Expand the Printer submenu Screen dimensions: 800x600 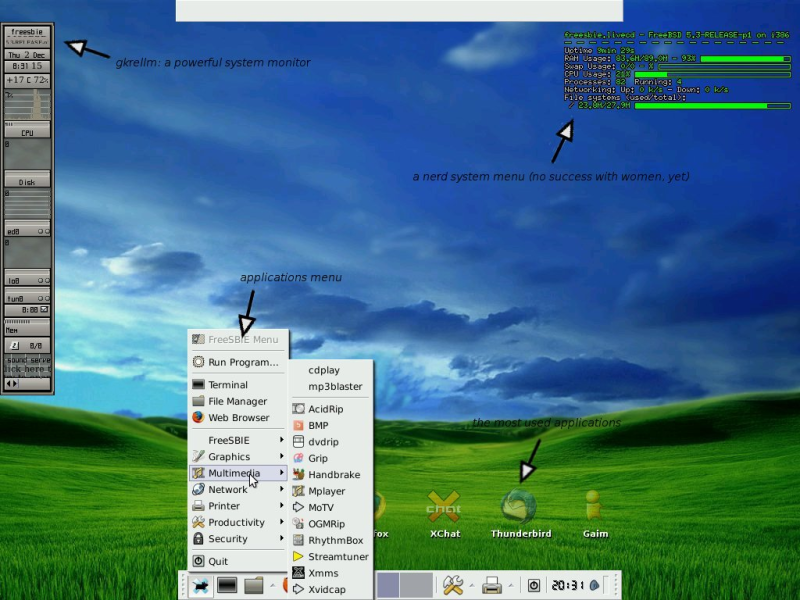click(238, 506)
